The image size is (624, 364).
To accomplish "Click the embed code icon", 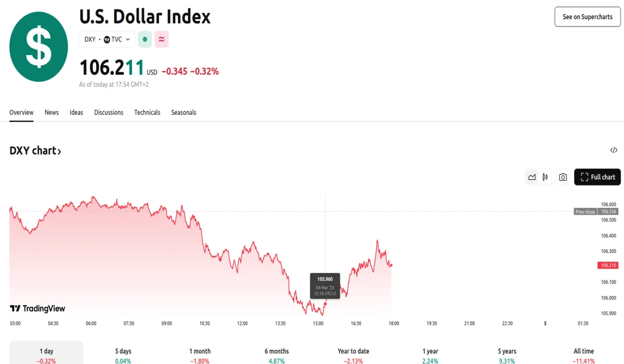I will tap(614, 150).
